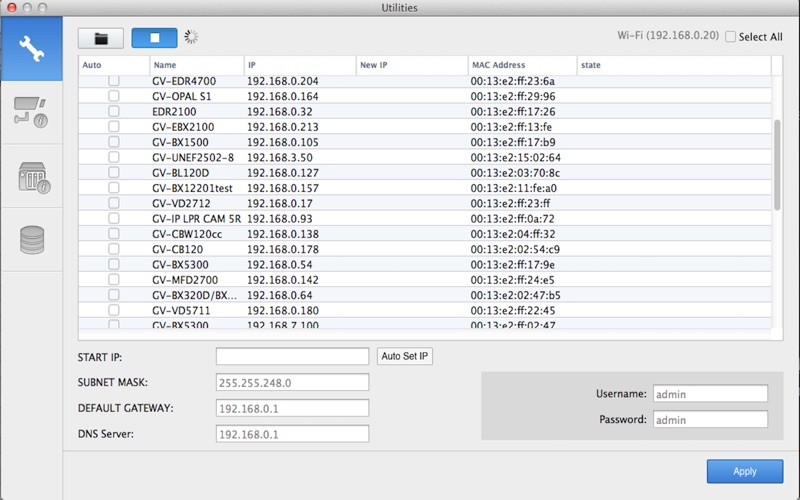Click IP address 192.168.0.54

tap(280, 265)
